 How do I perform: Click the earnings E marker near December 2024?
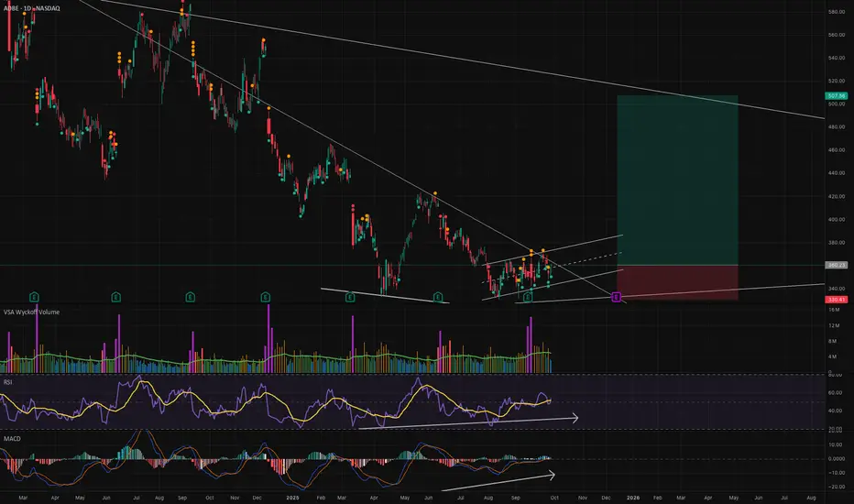265,297
